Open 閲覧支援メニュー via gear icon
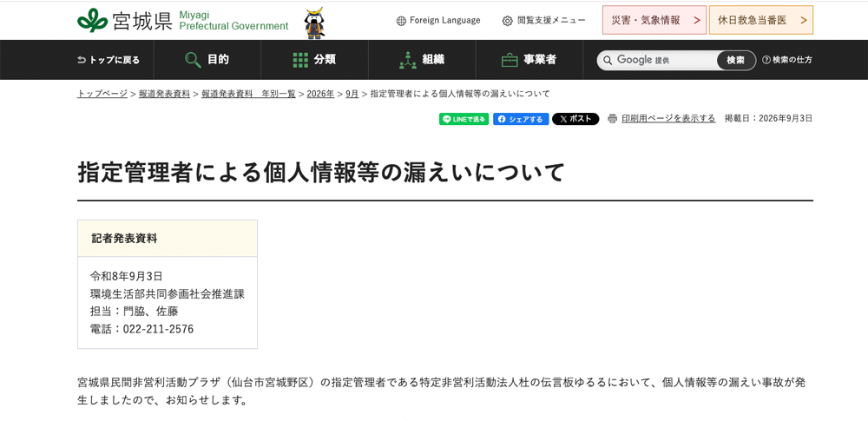The width and height of the screenshot is (868, 421). pos(507,21)
